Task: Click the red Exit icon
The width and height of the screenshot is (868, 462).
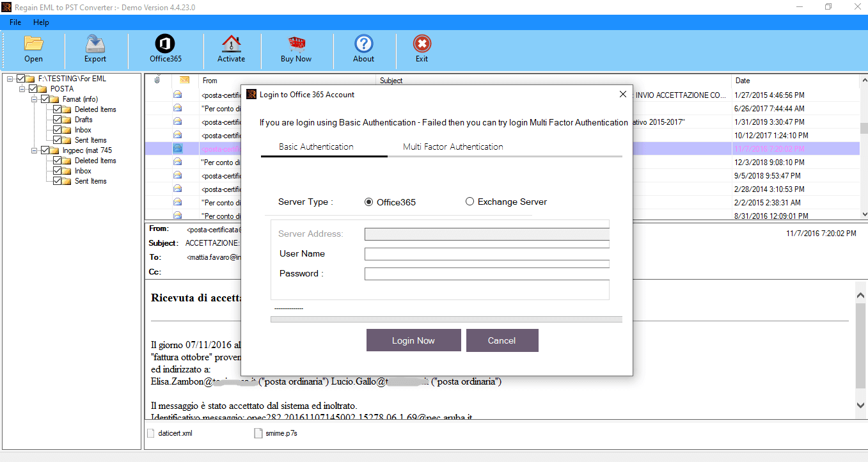Action: point(422,44)
